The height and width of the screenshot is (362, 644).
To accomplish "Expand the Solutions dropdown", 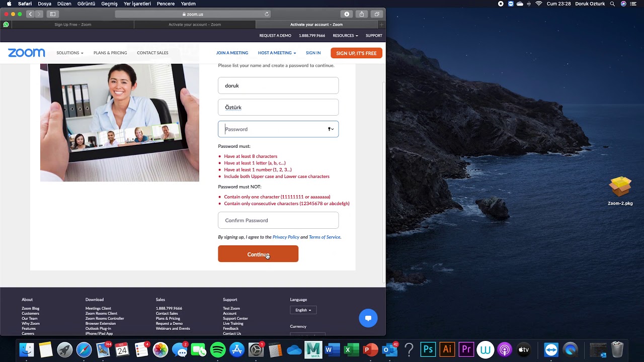I will pyautogui.click(x=70, y=53).
